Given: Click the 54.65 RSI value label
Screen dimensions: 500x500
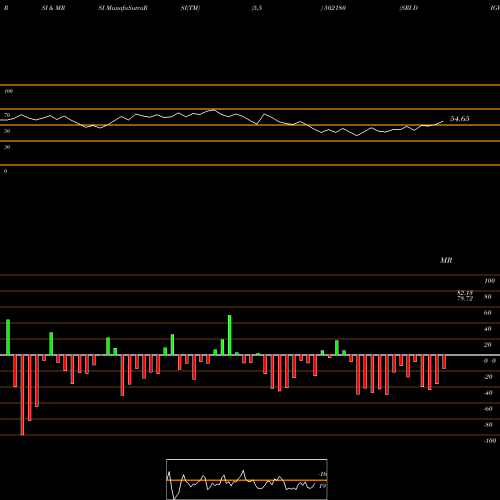Looking at the screenshot, I should coord(460,119).
